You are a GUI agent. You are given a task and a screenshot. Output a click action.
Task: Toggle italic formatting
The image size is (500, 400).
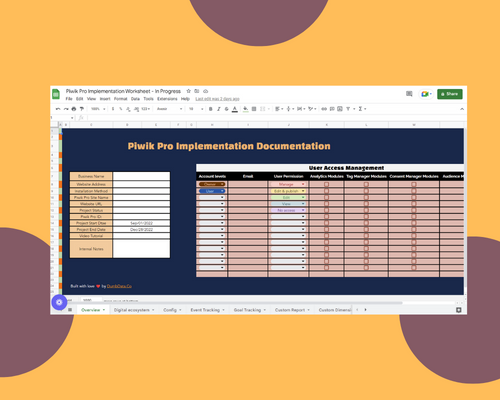pyautogui.click(x=219, y=109)
